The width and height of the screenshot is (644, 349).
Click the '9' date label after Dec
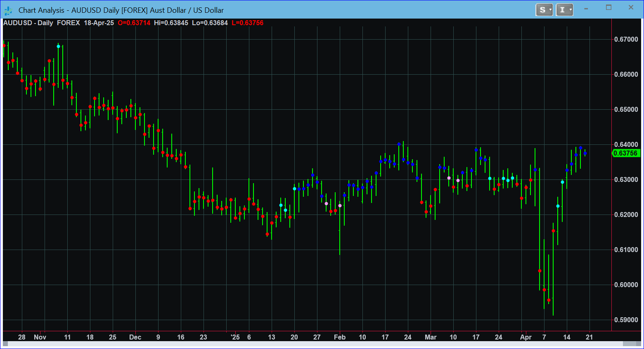158,337
